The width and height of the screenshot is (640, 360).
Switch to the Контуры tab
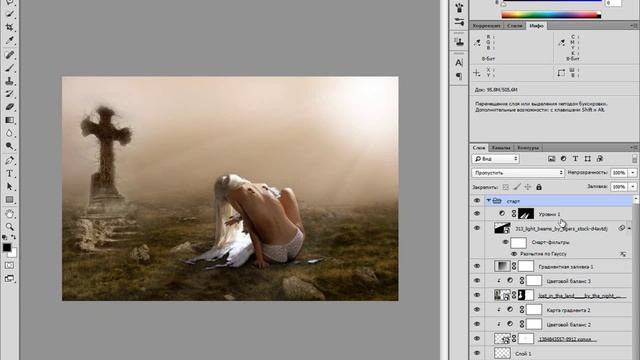528,148
